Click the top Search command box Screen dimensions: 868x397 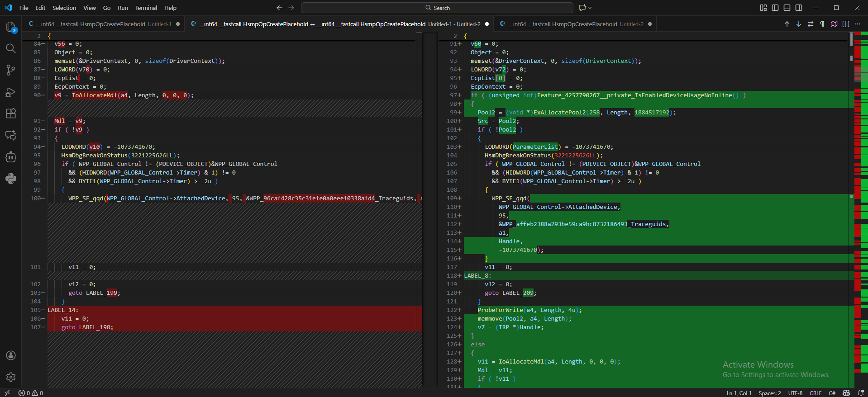pos(437,8)
